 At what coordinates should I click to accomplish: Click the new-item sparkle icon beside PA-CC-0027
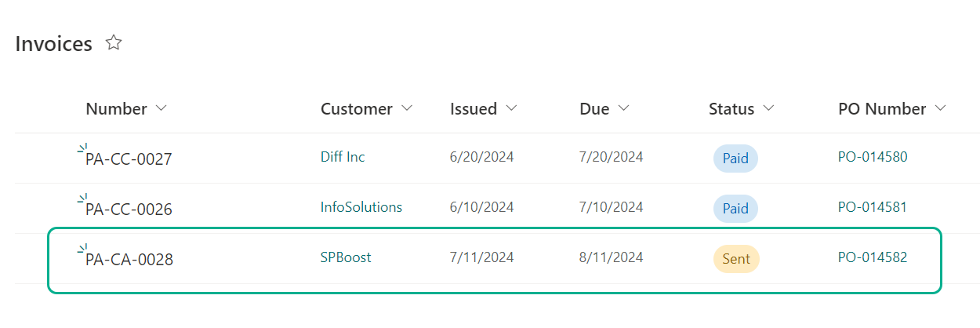point(82,148)
